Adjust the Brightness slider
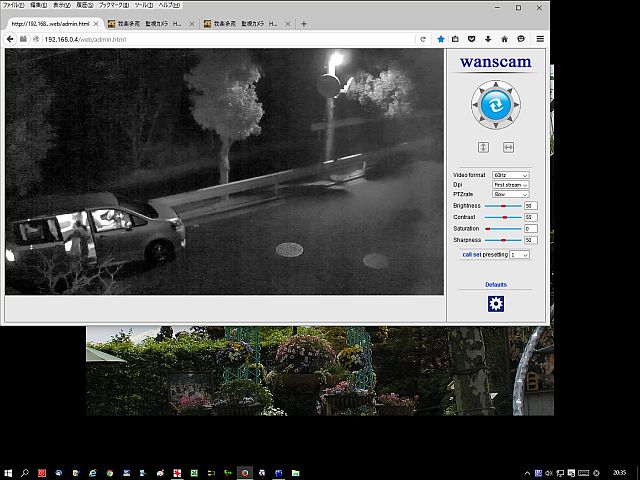Image resolution: width=640 pixels, height=480 pixels. click(503, 205)
